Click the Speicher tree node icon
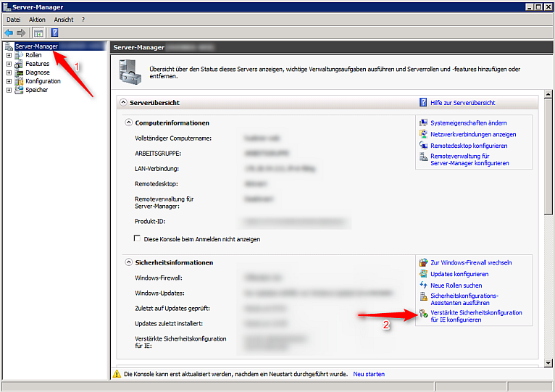Screen dimensions: 555x392 coord(19,90)
